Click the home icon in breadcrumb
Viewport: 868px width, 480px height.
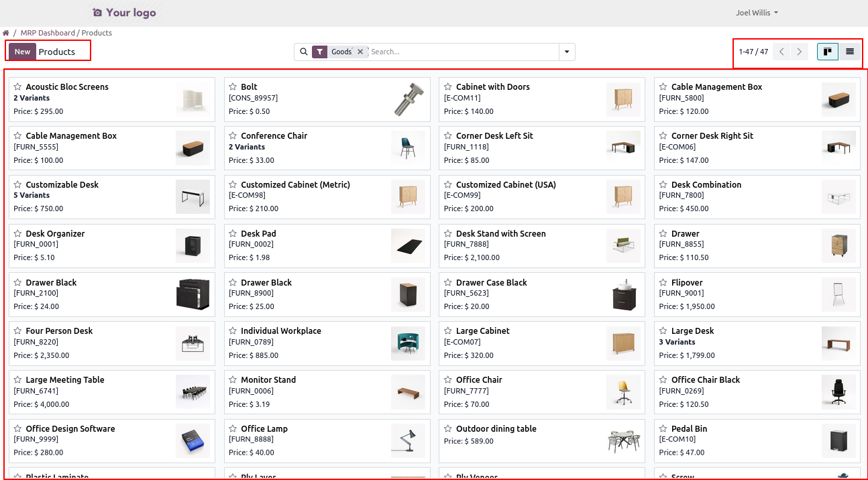(x=6, y=33)
